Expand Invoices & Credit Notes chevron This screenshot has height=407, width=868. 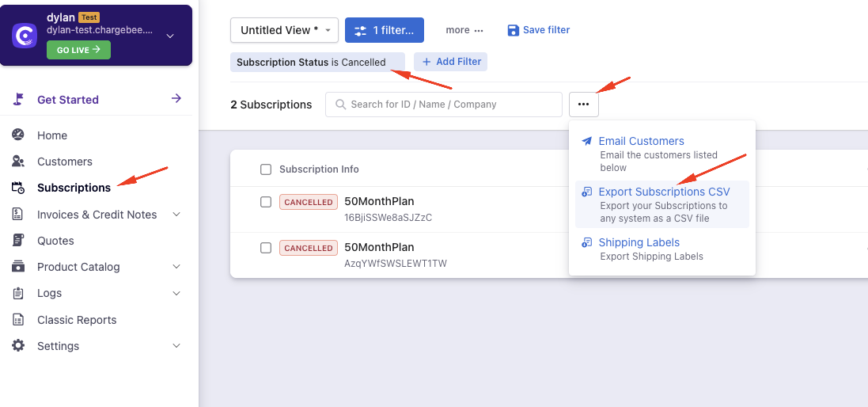point(176,215)
